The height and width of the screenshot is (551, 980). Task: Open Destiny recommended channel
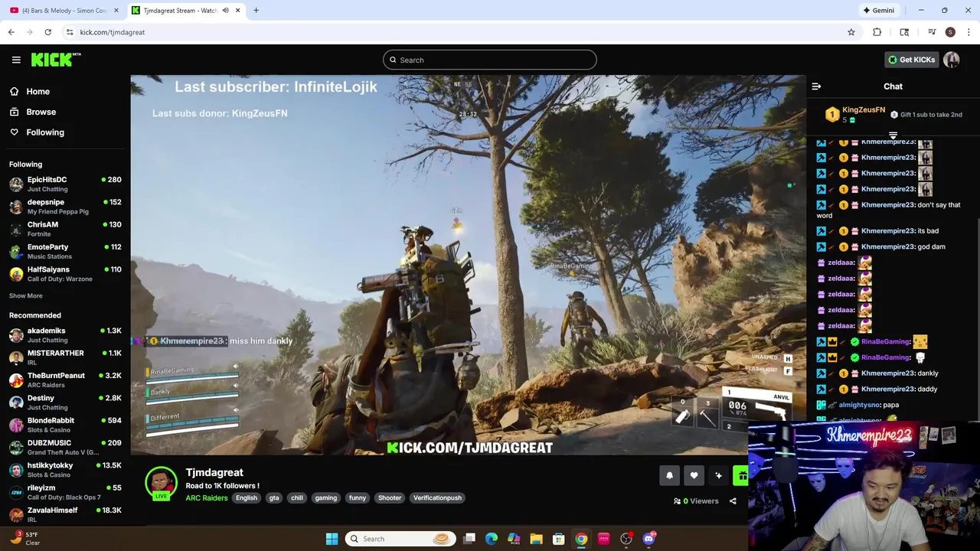pyautogui.click(x=65, y=403)
